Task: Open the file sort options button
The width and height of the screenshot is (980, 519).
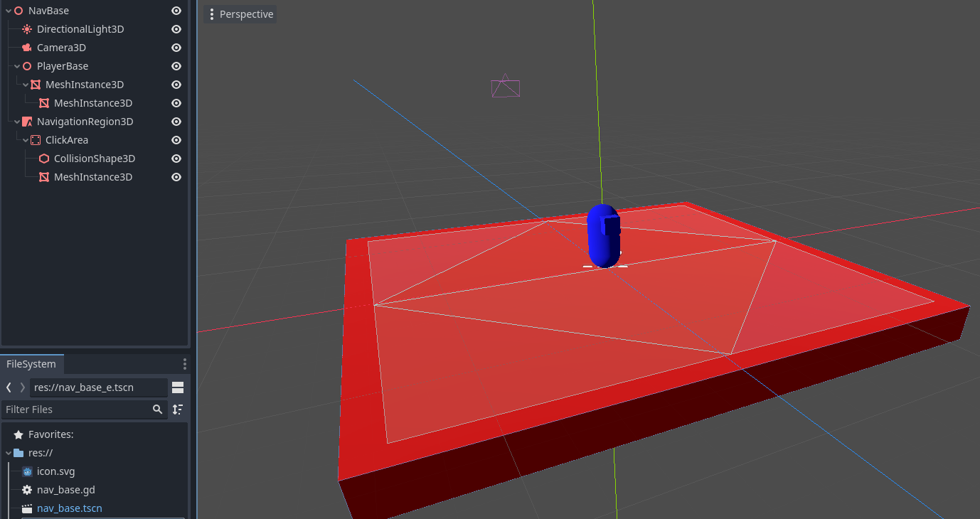Action: [x=178, y=410]
